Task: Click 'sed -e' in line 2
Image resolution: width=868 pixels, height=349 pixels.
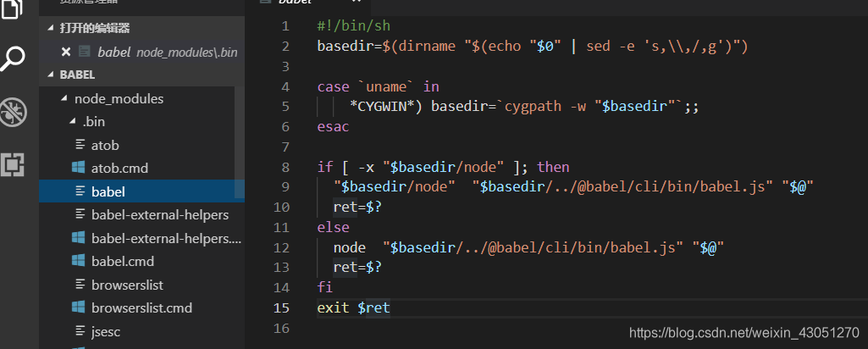Action: pos(611,46)
